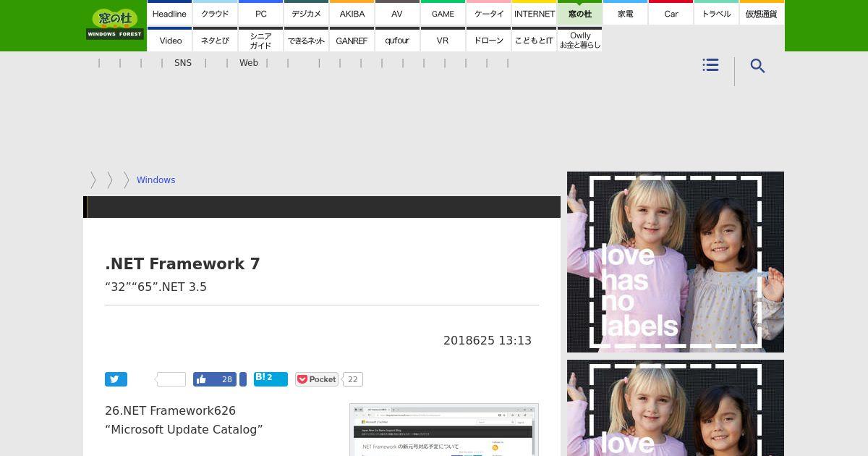Open the article screenshot thumbnail
The image size is (868, 456).
click(444, 430)
